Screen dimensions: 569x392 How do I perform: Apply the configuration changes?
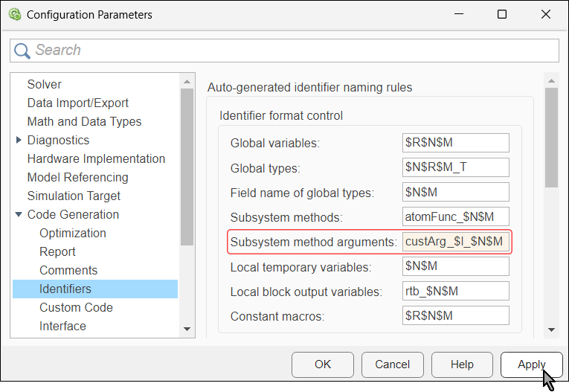pyautogui.click(x=532, y=364)
